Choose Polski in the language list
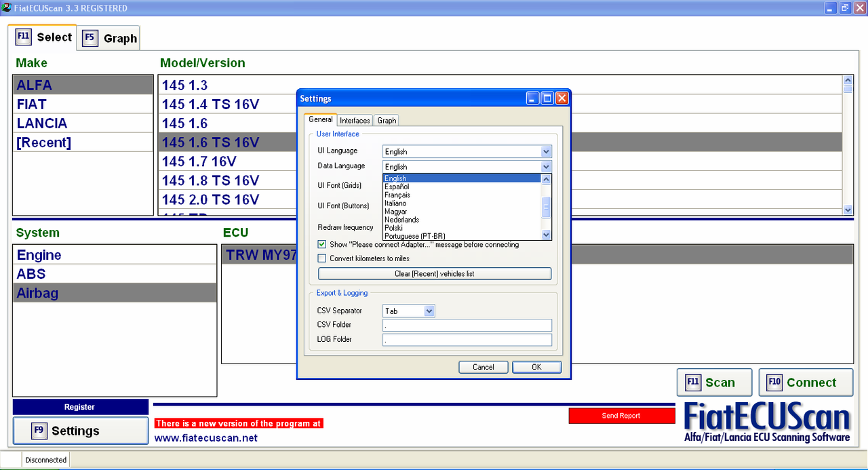Viewport: 868px width, 470px height. (x=462, y=228)
